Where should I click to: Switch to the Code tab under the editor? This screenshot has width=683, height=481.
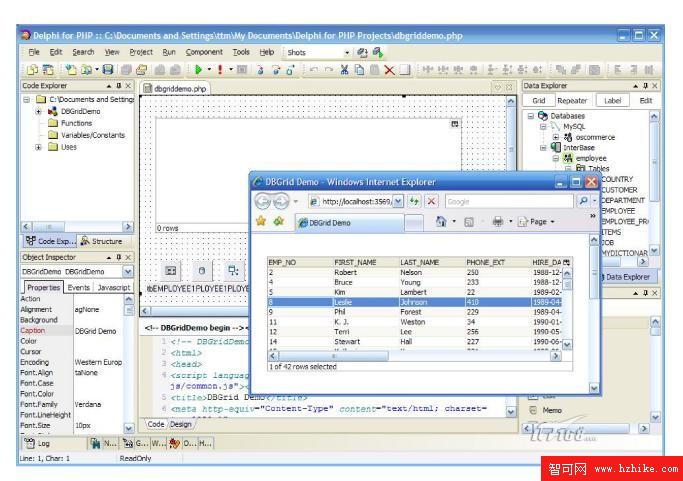156,424
